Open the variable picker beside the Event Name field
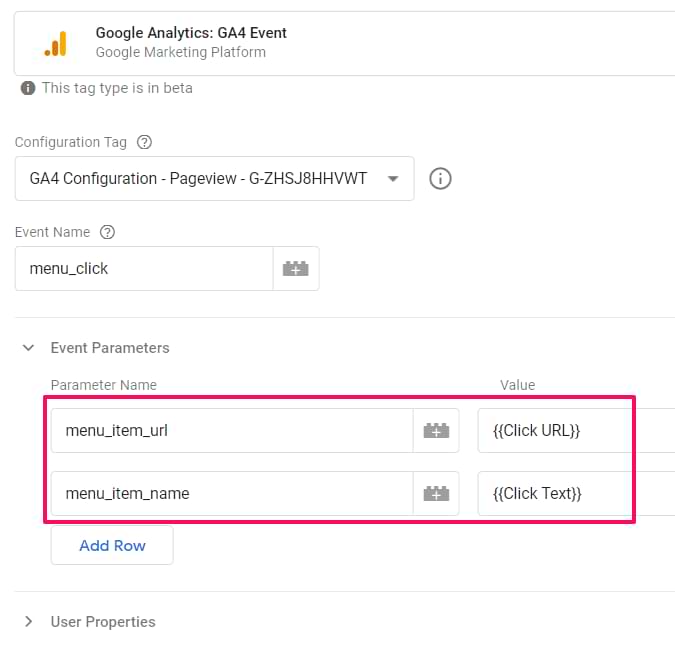This screenshot has height=645, width=675. point(296,269)
